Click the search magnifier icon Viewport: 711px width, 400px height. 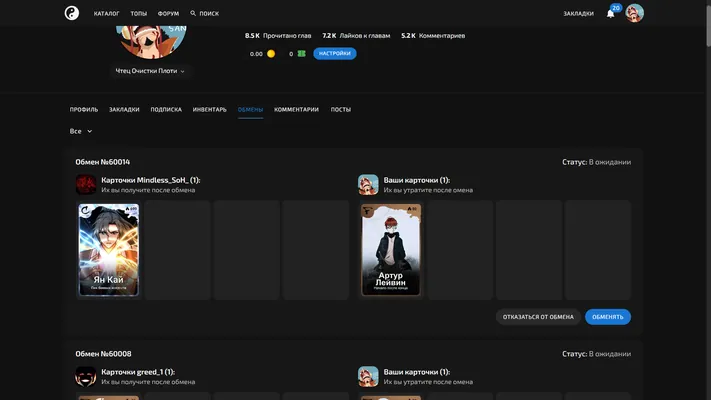pyautogui.click(x=193, y=13)
